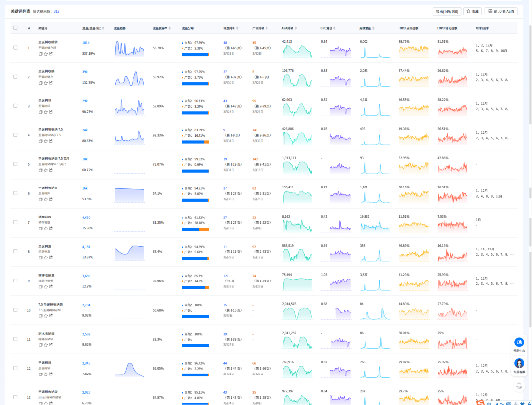Sort by 广告排名 column arrows
Screen dimensions: 532x405
pos(266,28)
